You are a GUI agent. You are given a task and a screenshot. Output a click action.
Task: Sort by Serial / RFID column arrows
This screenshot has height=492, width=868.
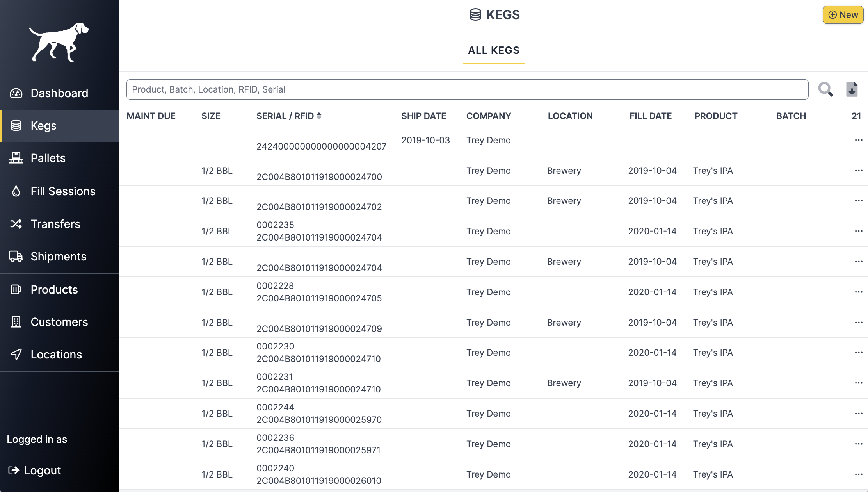pos(319,116)
